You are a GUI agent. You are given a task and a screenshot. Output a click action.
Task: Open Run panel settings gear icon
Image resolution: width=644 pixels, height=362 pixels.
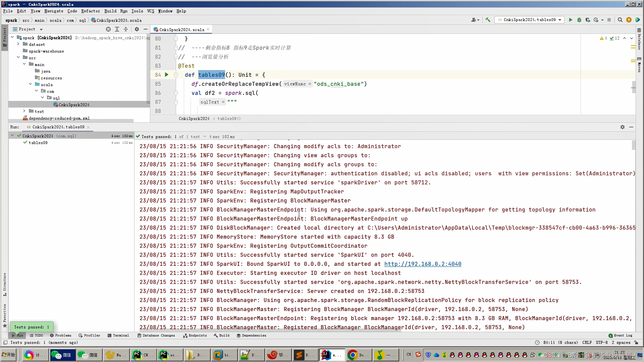623,127
